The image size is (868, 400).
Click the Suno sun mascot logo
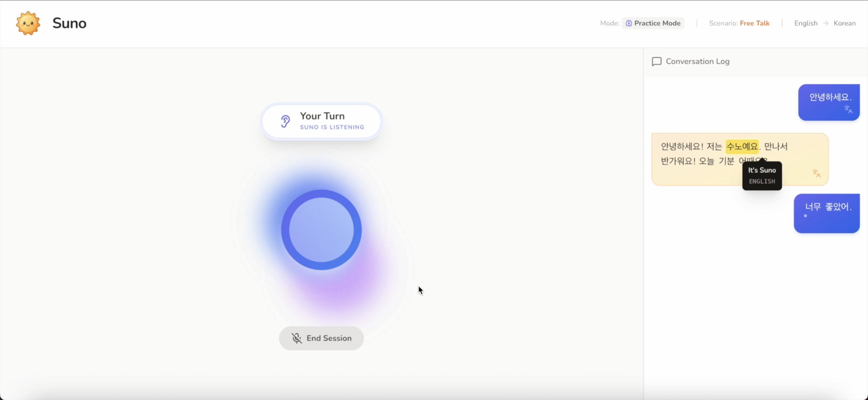tap(28, 23)
